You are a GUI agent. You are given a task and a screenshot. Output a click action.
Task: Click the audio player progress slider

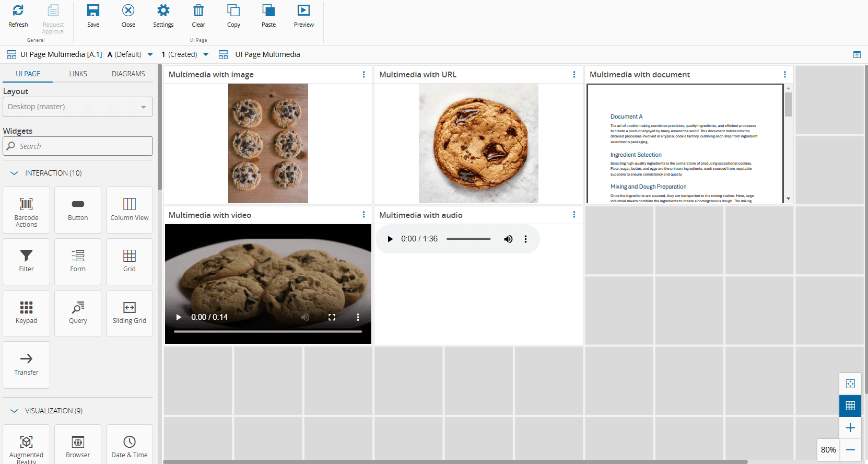[x=468, y=239]
